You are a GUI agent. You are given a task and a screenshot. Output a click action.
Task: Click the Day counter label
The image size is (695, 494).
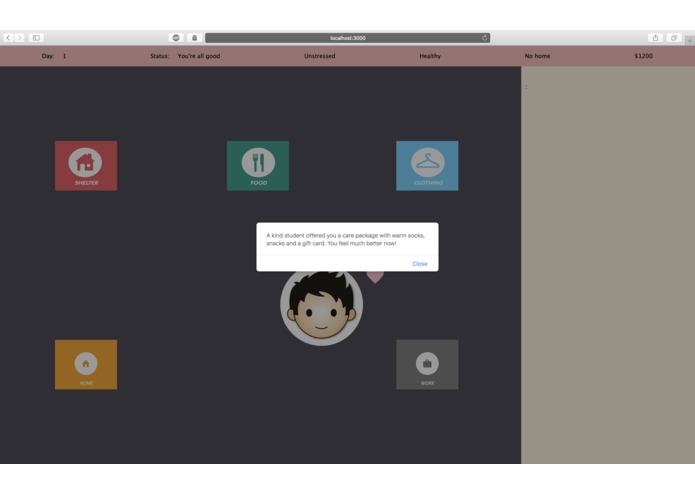pyautogui.click(x=48, y=56)
